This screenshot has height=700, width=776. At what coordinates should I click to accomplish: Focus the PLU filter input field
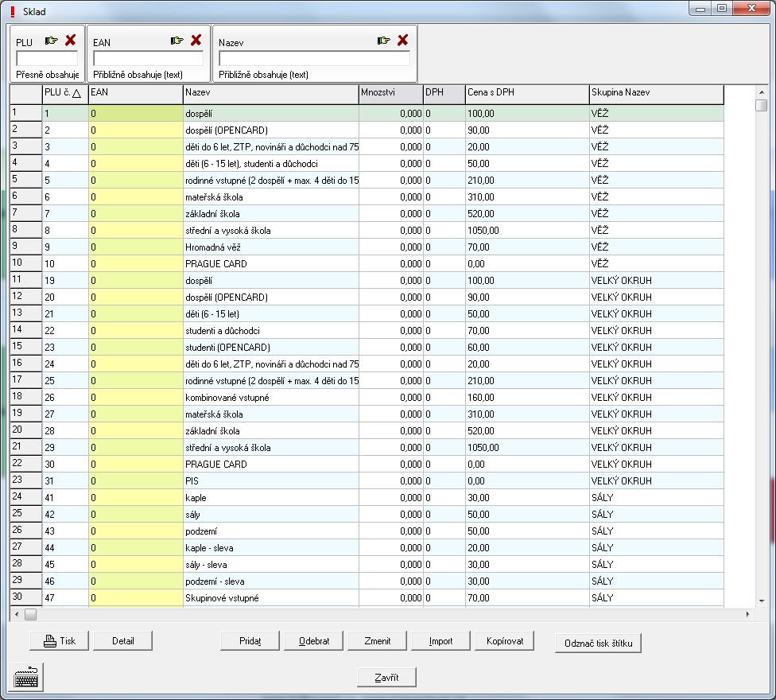tap(47, 58)
